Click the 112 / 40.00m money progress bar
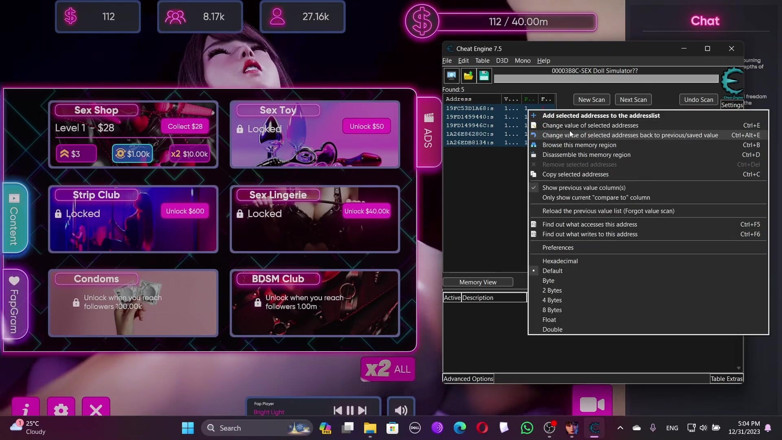782x440 pixels. click(x=518, y=22)
